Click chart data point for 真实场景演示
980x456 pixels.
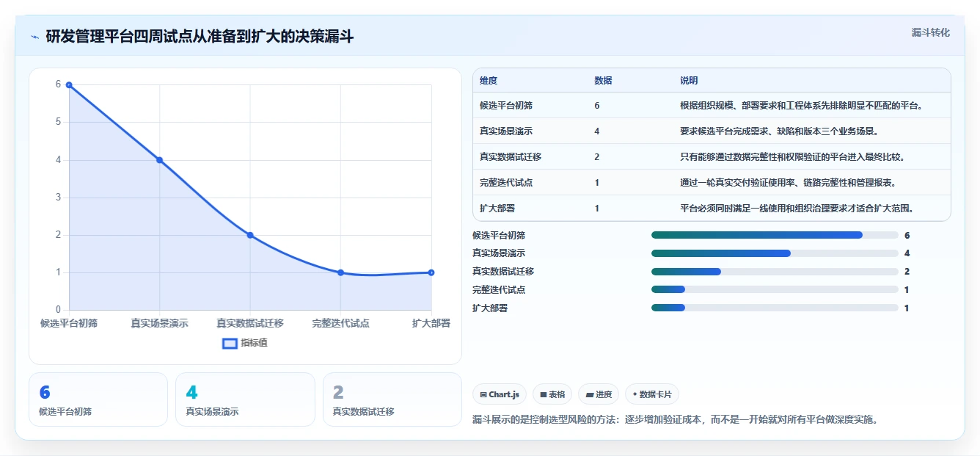(x=159, y=160)
